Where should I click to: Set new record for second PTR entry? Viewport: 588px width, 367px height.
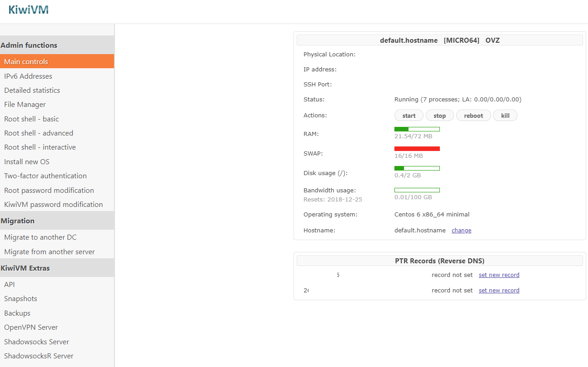[x=499, y=291]
